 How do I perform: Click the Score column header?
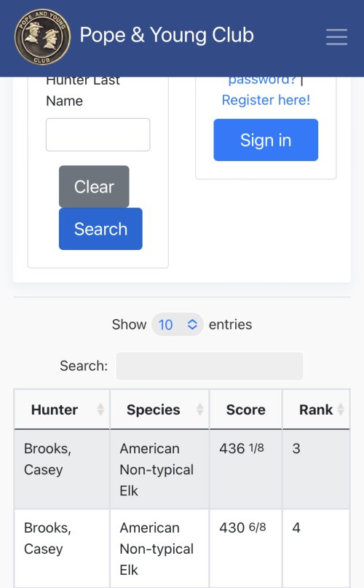[246, 409]
